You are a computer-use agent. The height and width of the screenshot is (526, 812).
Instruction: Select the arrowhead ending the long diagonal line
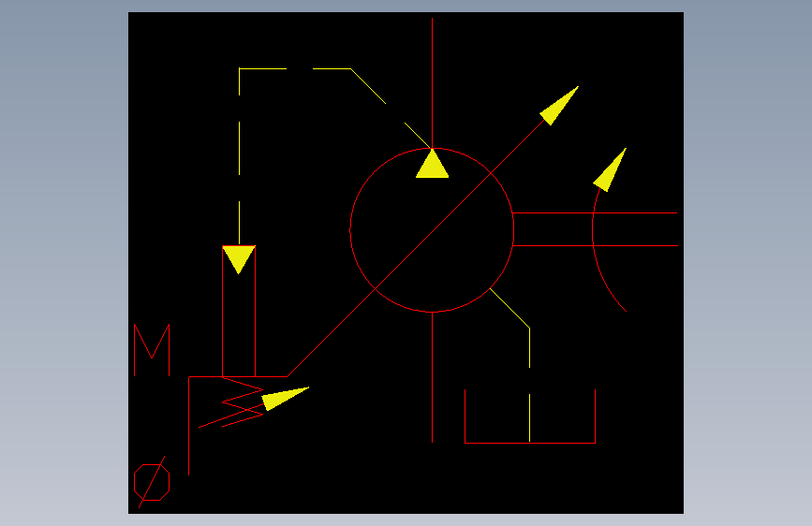tap(559, 106)
